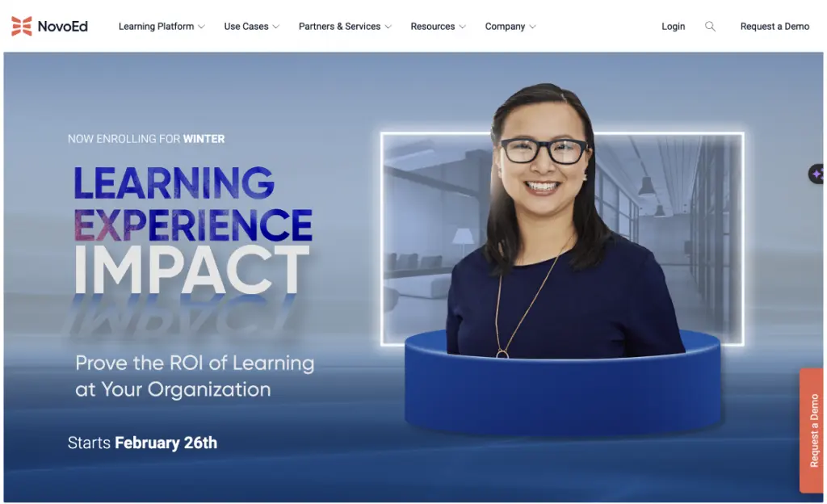
Task: Click Request a Demo in the header
Action: coord(775,26)
